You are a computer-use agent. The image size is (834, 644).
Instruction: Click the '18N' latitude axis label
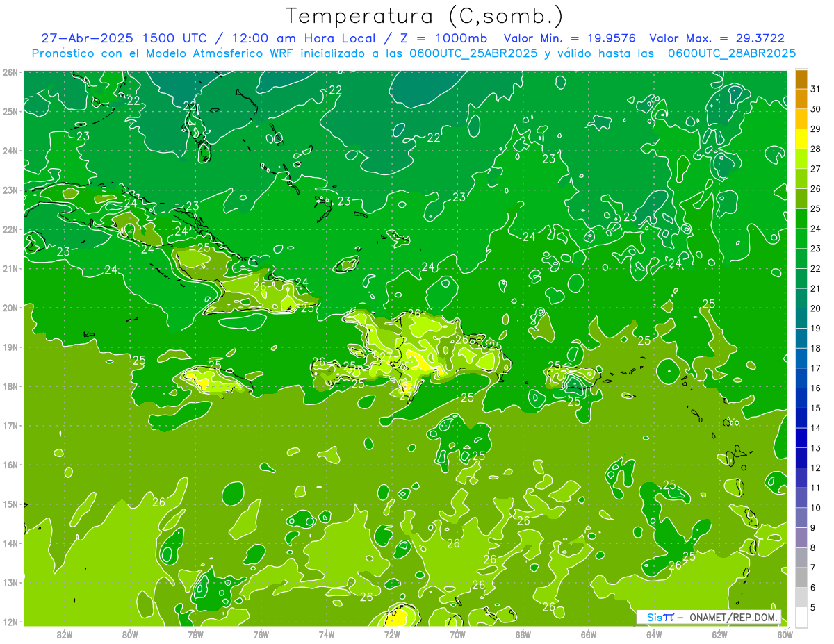click(x=10, y=386)
